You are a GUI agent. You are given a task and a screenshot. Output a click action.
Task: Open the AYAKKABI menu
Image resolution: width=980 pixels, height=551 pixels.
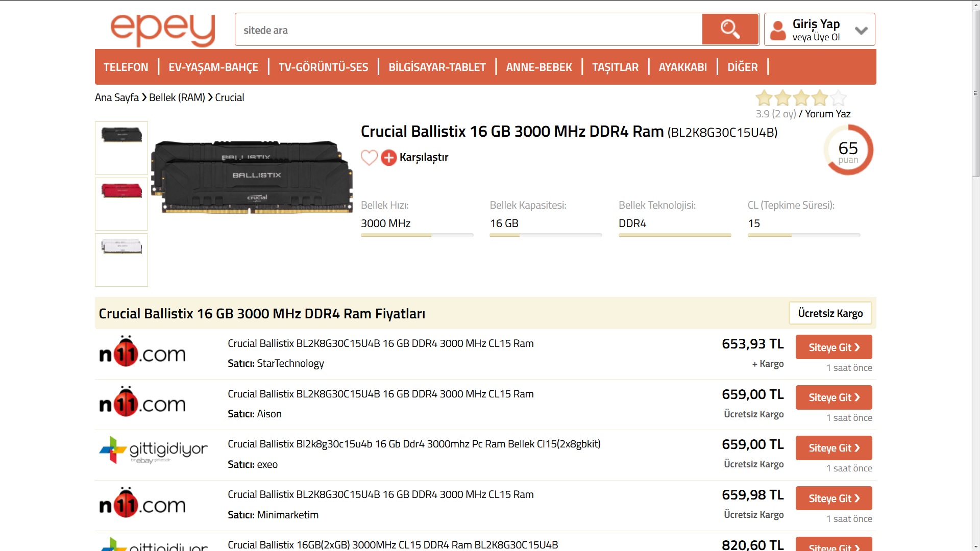(x=682, y=67)
